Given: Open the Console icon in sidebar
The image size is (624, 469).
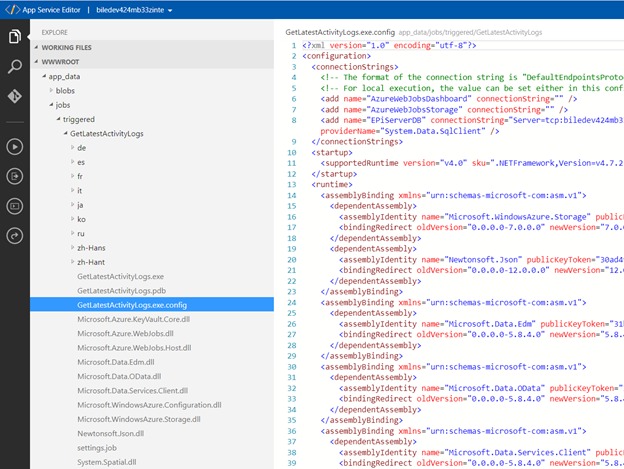Looking at the screenshot, I should [x=15, y=206].
